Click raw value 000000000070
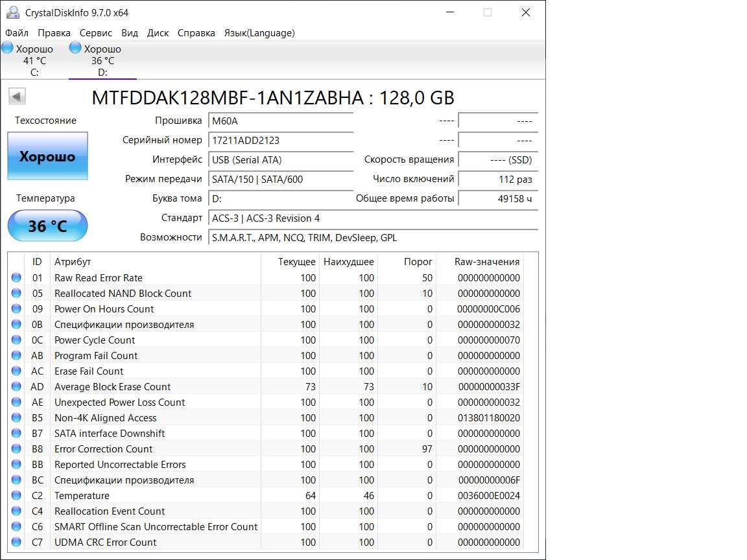Screen dimensions: 747x560 [489, 340]
